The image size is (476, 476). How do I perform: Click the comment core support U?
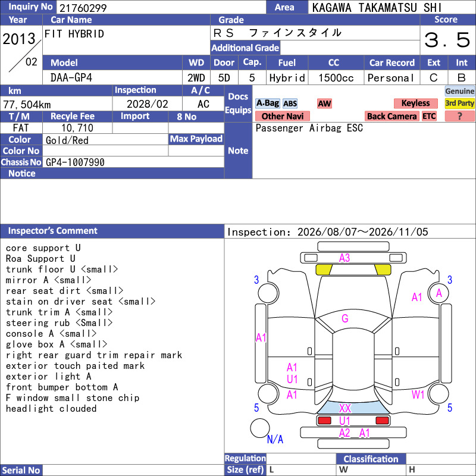click(43, 248)
